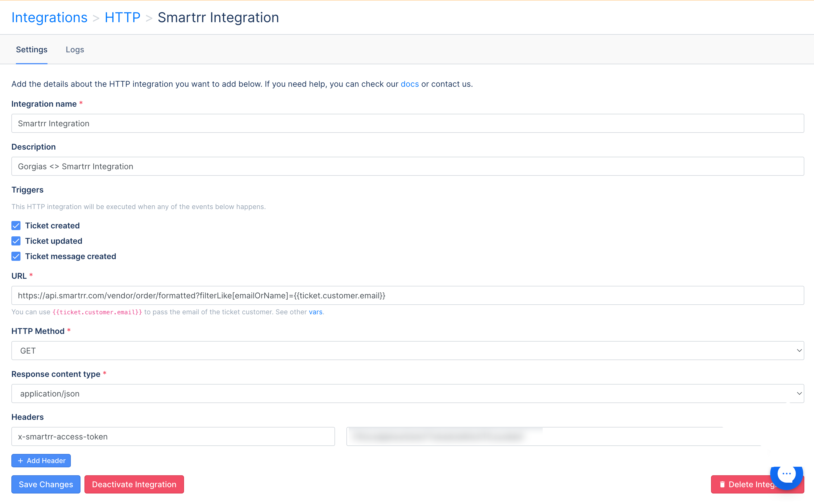Expand the GET method chevron
Image resolution: width=814 pixels, height=504 pixels.
799,350
